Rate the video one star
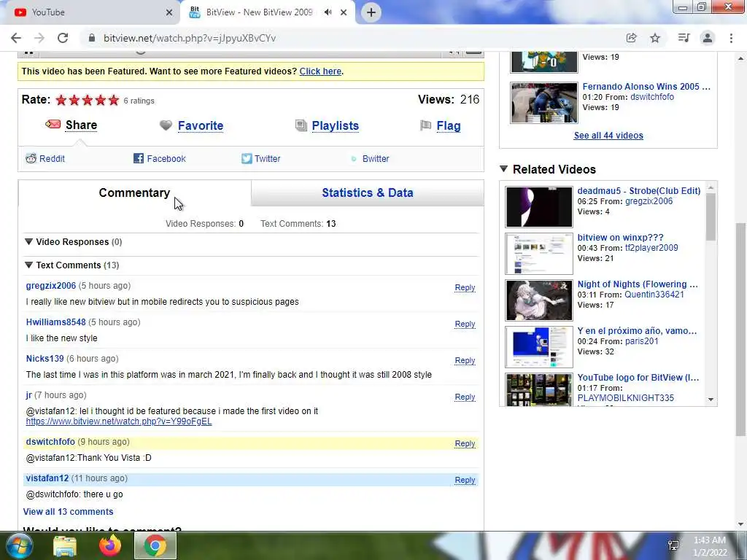747x560 pixels. click(61, 100)
